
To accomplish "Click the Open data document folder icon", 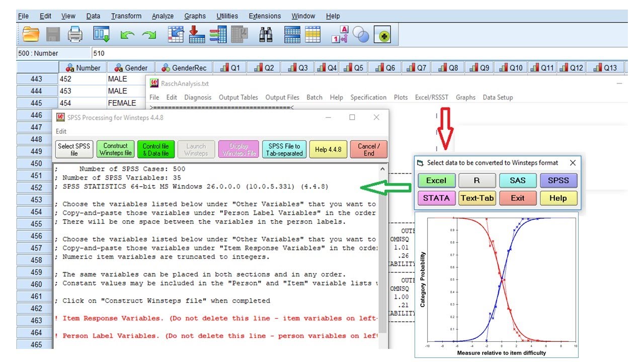I will [x=31, y=35].
